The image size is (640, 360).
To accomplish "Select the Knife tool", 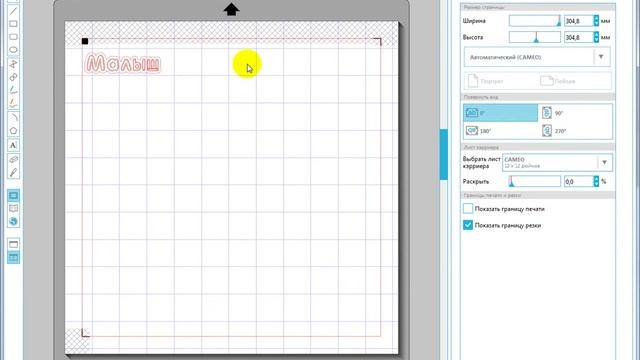I will (x=13, y=173).
